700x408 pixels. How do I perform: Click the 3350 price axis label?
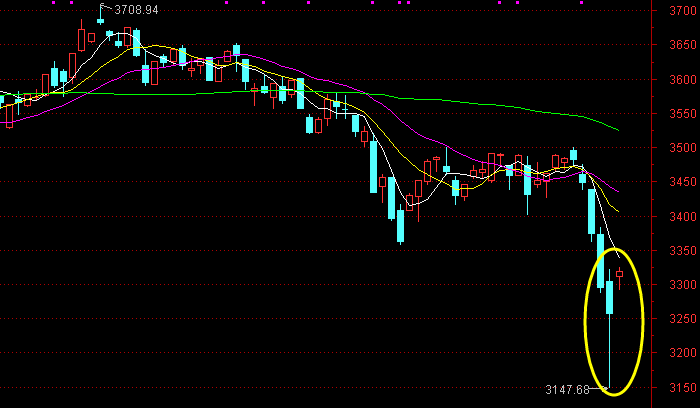coord(683,250)
